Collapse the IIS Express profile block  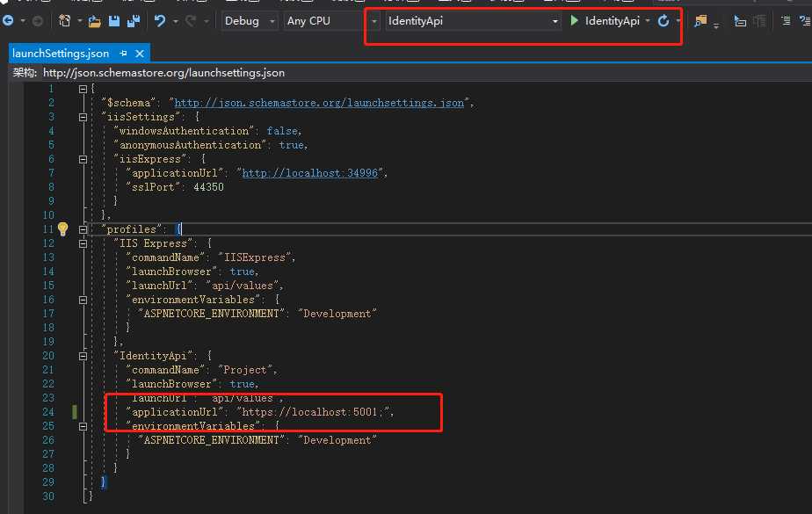point(83,243)
